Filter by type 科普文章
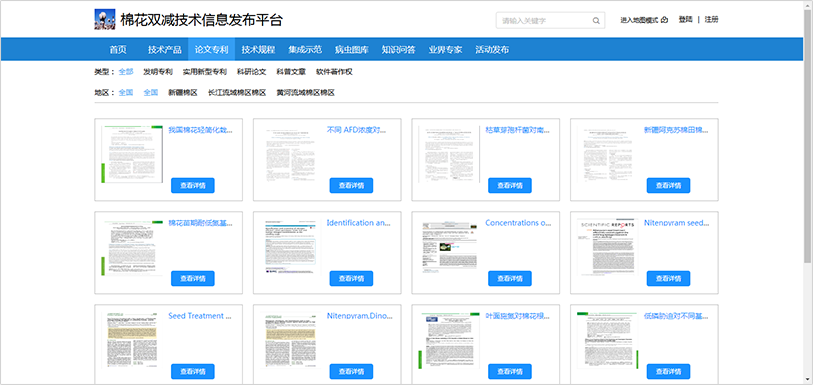Viewport: 813px width, 385px height. 291,72
